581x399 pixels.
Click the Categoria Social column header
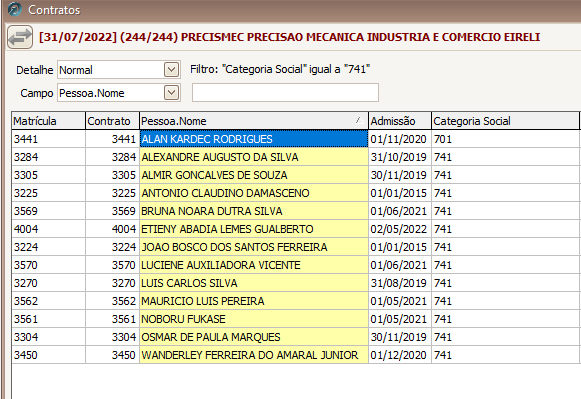pos(505,121)
